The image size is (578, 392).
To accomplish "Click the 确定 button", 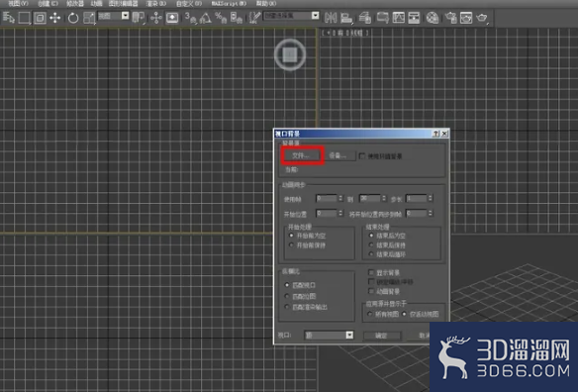I will [381, 336].
